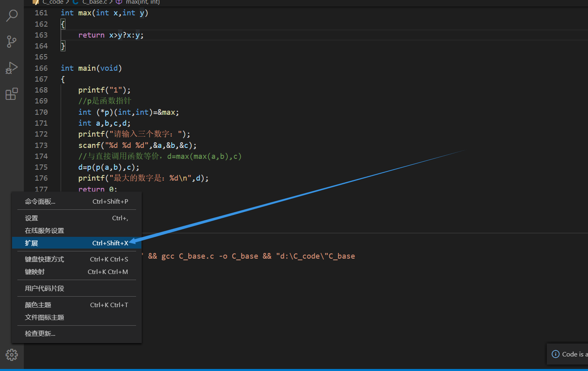
Task: Click 'int (*p)(int,int)=&max;' line
Action: pos(128,112)
